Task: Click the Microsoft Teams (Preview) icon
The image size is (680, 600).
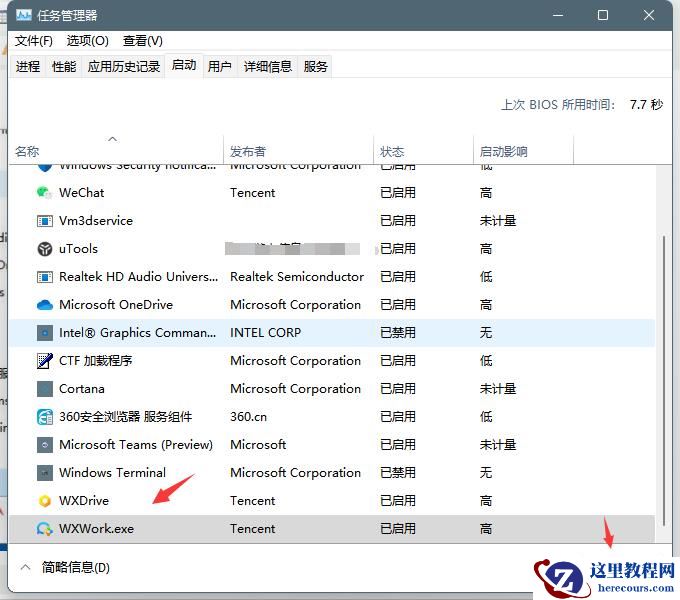Action: coord(44,444)
